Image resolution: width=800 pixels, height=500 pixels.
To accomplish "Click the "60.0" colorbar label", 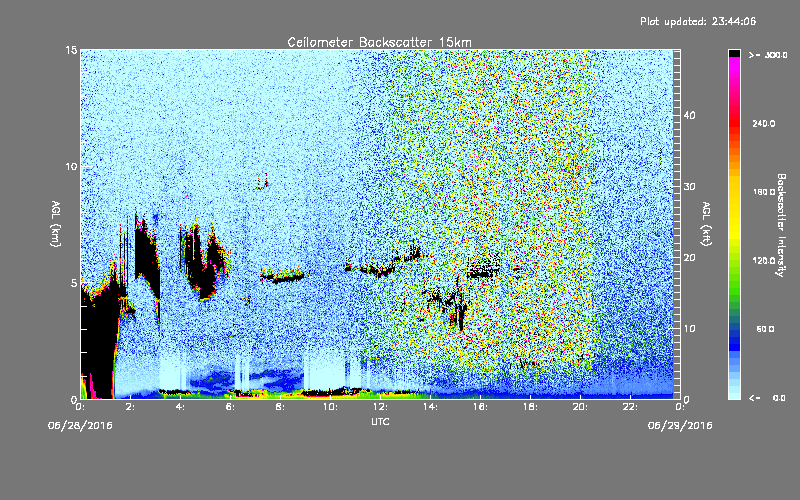I will (x=765, y=329).
